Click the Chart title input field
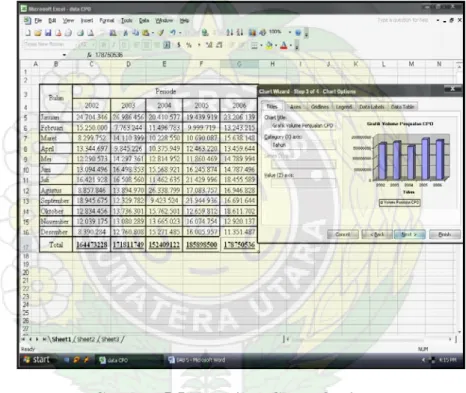This screenshot has width=466, height=393. (303, 126)
